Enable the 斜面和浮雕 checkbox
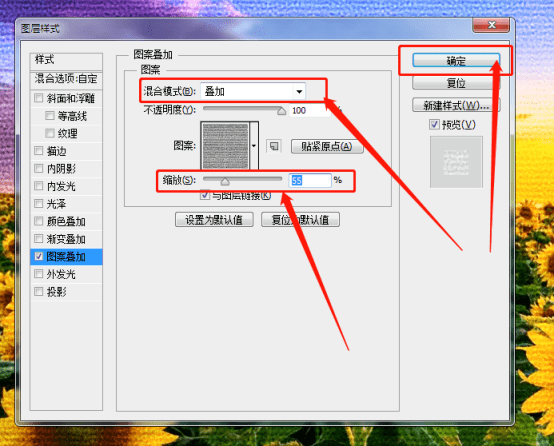 click(x=39, y=98)
